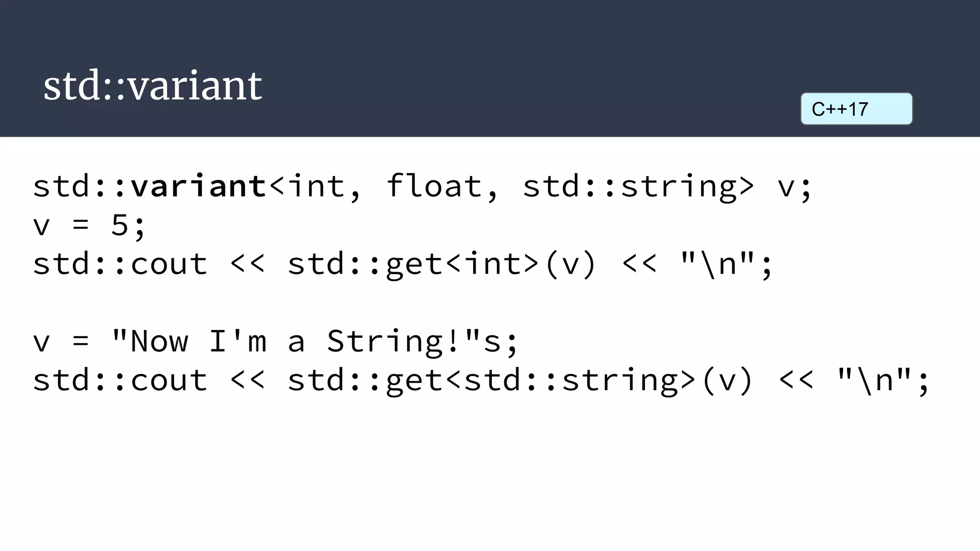
Task: Click the variable v; ending first line
Action: tap(795, 187)
